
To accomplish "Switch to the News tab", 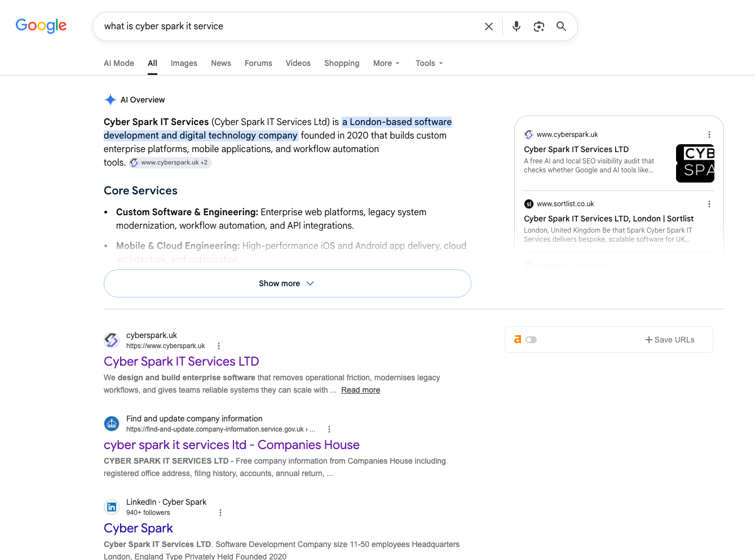I will click(x=221, y=63).
